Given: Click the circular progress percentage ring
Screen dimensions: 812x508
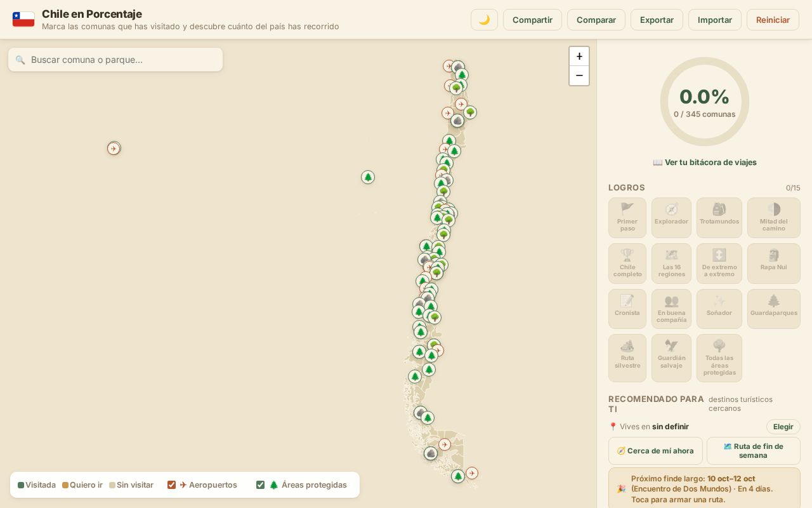Looking at the screenshot, I should (705, 102).
